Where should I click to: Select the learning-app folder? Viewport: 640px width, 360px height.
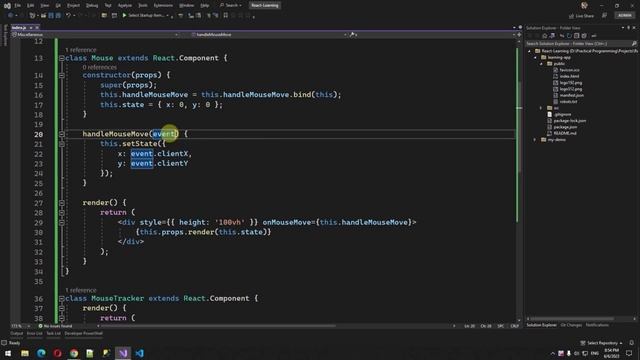[558, 58]
